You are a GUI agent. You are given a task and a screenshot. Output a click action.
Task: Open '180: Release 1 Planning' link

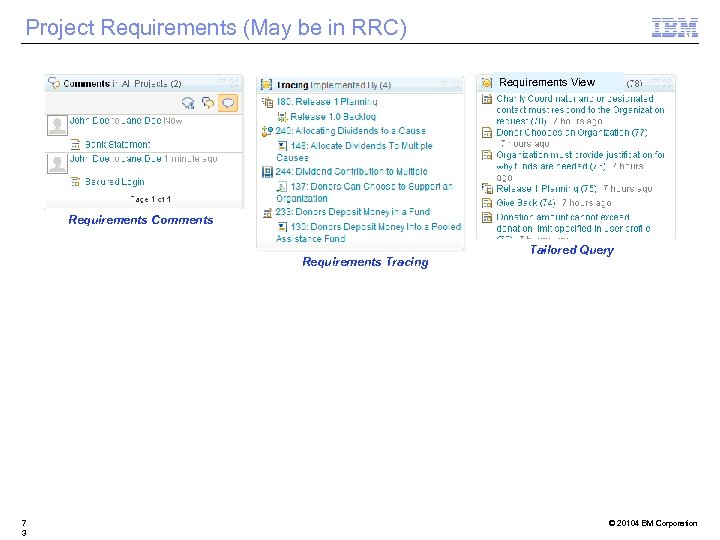tap(327, 101)
